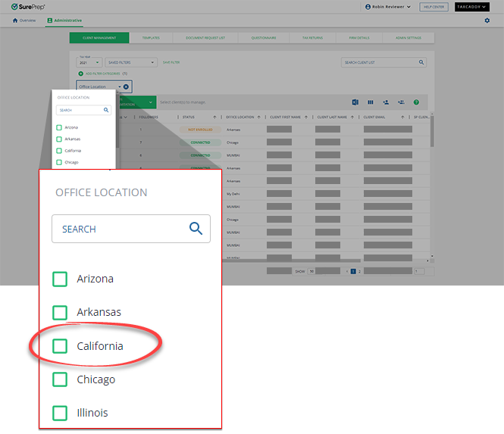Open the tax year 2021 dropdown
The image size is (504, 434).
[x=89, y=62]
